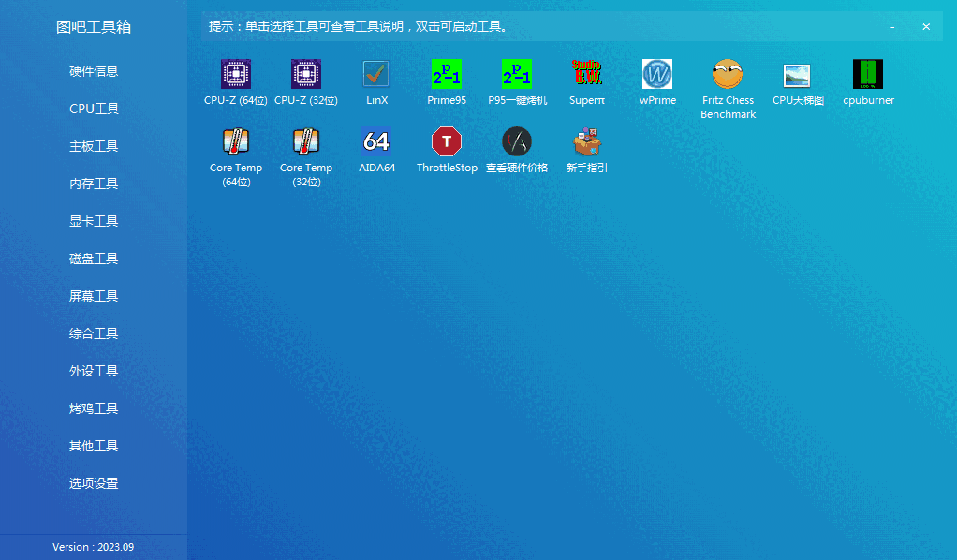Open 查看硬件价格 to check hardware prices
957x560 pixels.
tap(517, 150)
